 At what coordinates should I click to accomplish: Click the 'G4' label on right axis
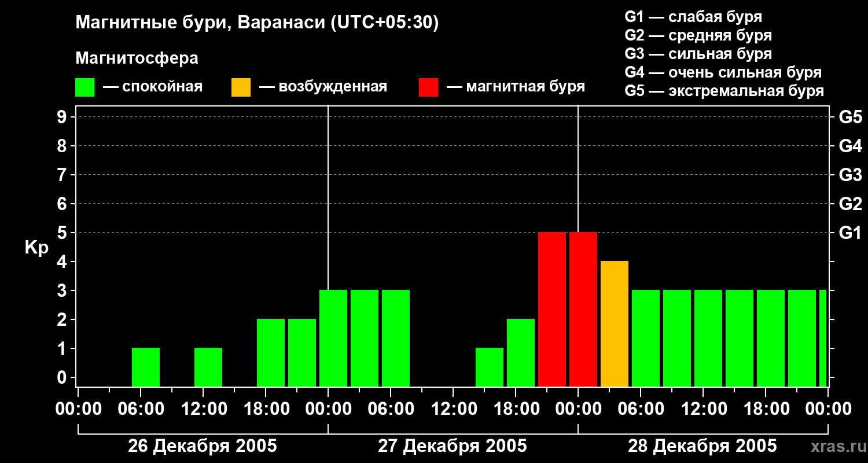pos(851,146)
